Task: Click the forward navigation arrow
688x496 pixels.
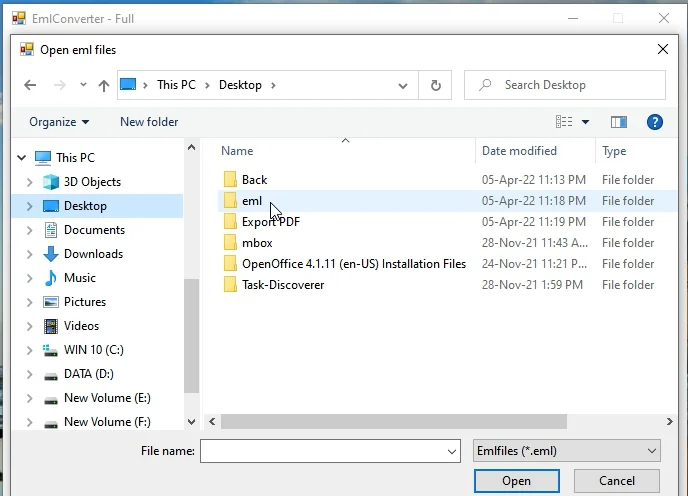Action: pos(59,85)
